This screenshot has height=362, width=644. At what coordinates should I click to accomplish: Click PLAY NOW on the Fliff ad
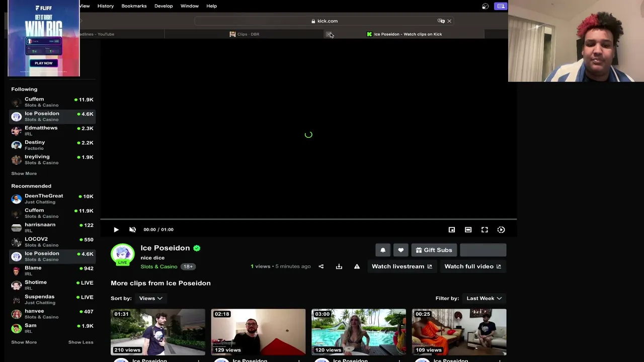click(x=44, y=63)
